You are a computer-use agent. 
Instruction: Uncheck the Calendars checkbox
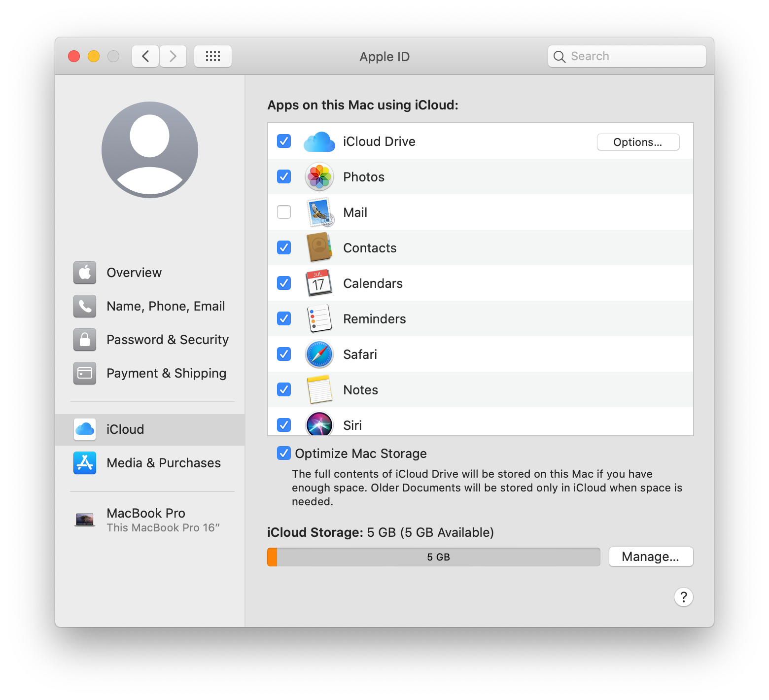coord(284,283)
